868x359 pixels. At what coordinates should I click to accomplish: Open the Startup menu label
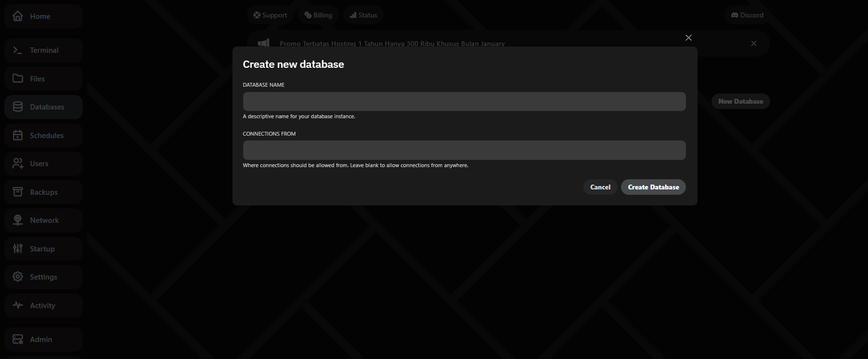point(42,249)
